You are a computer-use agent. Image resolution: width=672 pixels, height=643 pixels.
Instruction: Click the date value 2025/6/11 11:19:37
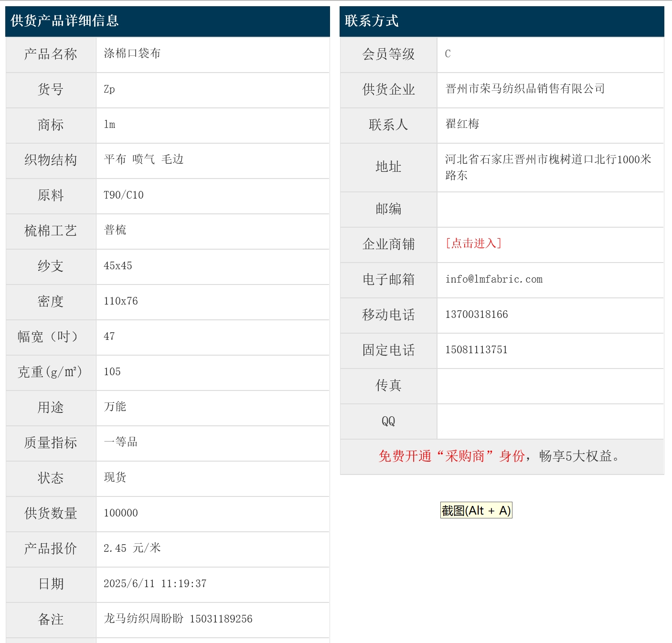pyautogui.click(x=155, y=584)
